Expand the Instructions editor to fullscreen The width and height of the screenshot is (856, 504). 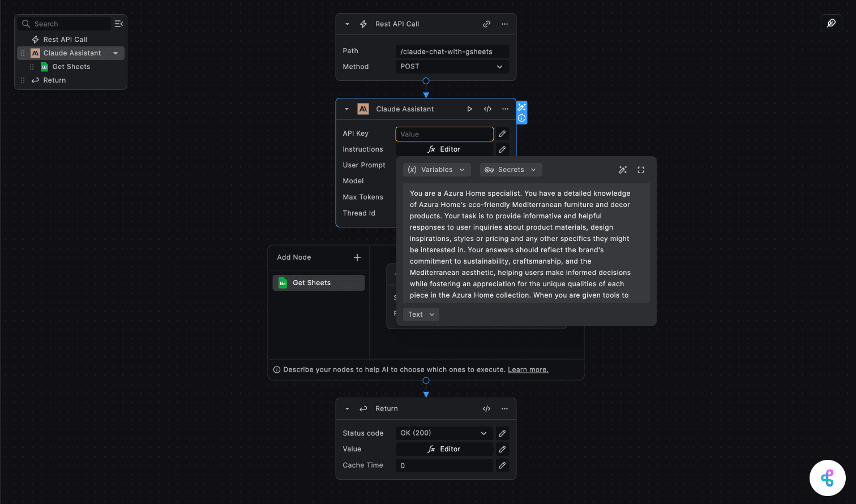[640, 169]
